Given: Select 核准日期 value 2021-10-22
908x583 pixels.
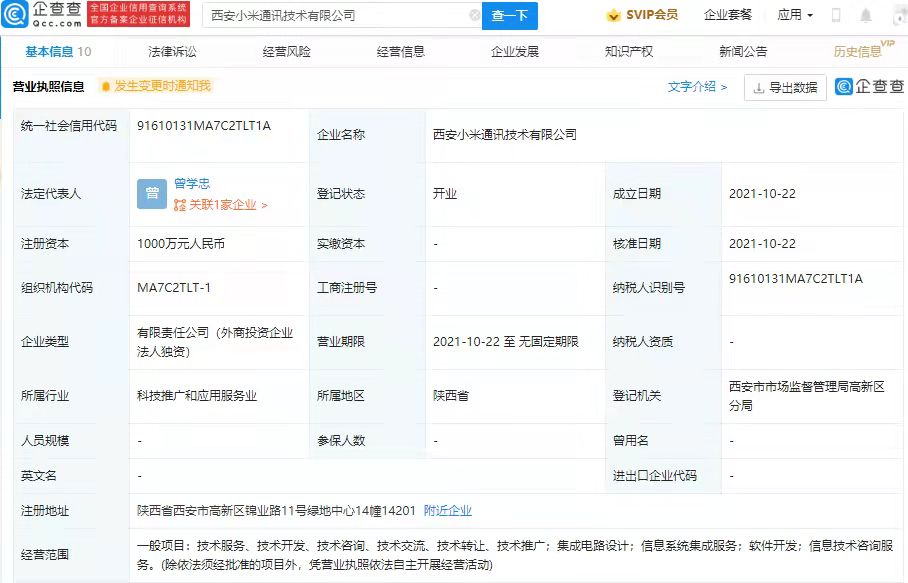Looking at the screenshot, I should (x=762, y=244).
